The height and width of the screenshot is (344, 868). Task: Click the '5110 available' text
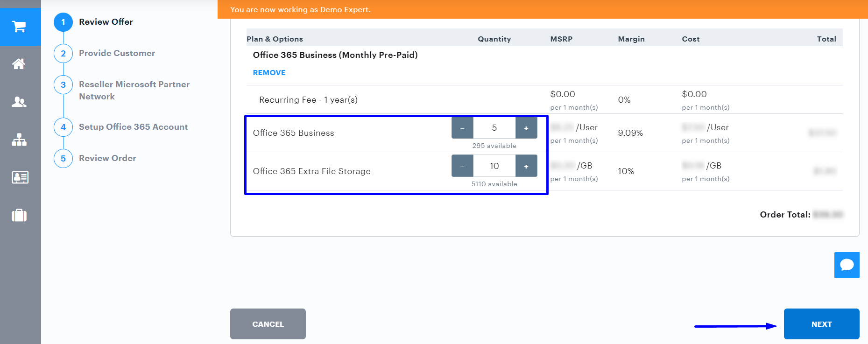pos(494,184)
